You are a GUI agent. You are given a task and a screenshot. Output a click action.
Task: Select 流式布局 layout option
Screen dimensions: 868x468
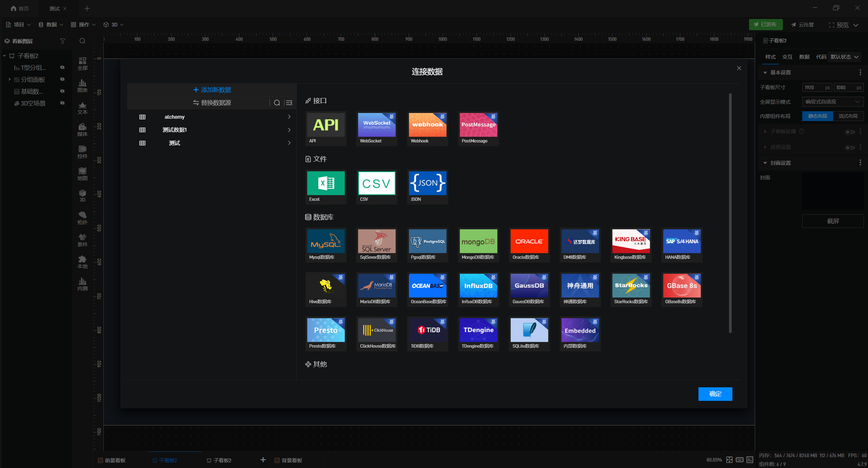pos(848,116)
